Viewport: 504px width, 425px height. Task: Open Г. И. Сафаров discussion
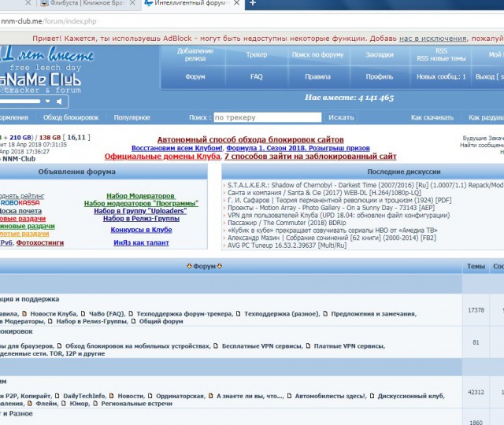[339, 201]
